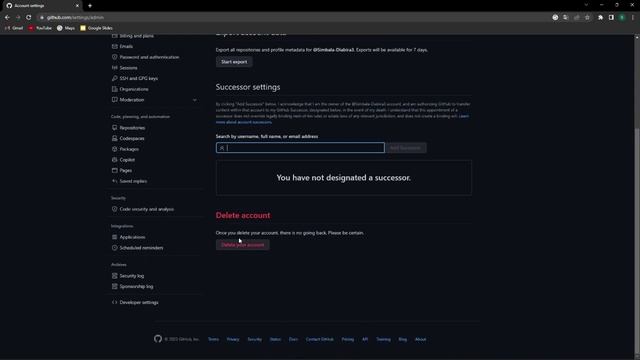Click the Sponsorship log icon

pyautogui.click(x=115, y=287)
